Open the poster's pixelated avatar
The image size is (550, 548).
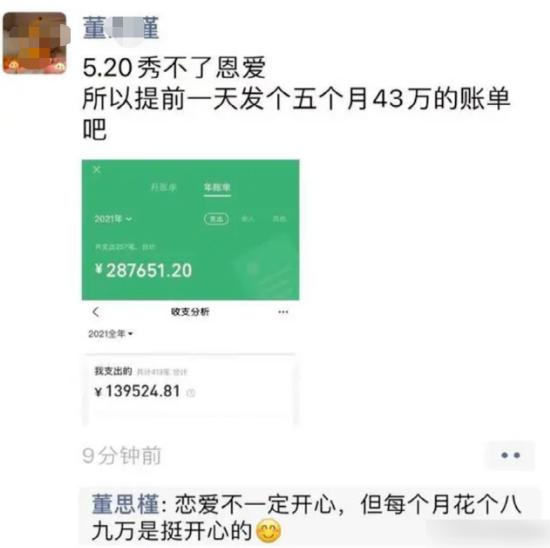pyautogui.click(x=36, y=43)
